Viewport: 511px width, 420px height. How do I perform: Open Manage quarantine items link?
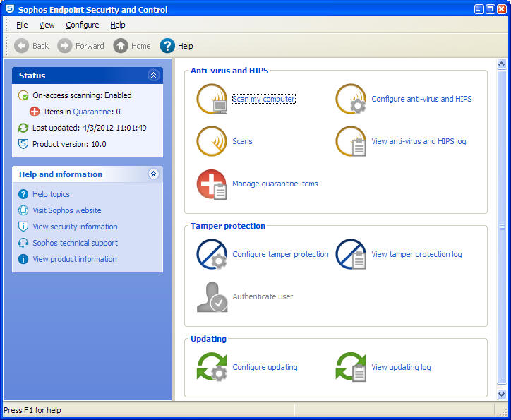(x=275, y=184)
